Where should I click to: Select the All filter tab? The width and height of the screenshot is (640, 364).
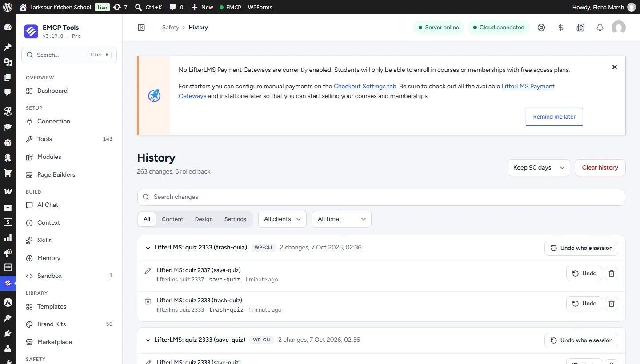[x=147, y=219]
